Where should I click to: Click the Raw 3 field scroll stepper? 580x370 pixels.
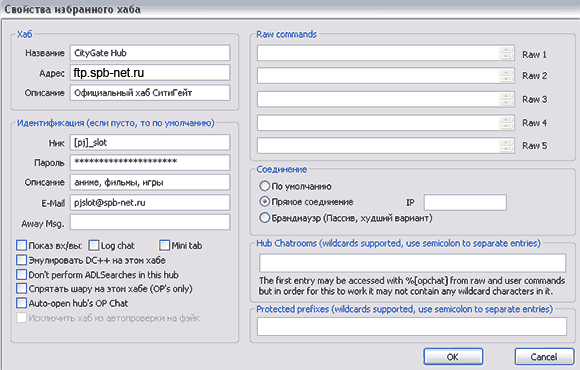pyautogui.click(x=506, y=99)
